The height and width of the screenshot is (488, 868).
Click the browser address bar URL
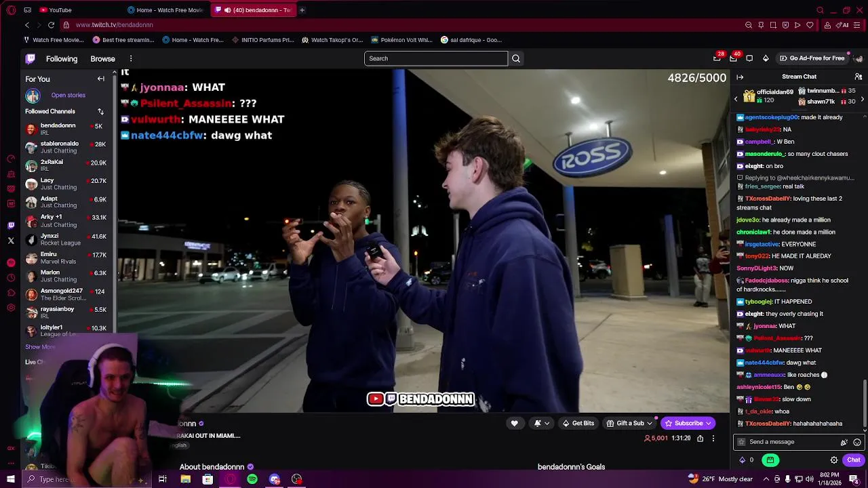click(115, 25)
